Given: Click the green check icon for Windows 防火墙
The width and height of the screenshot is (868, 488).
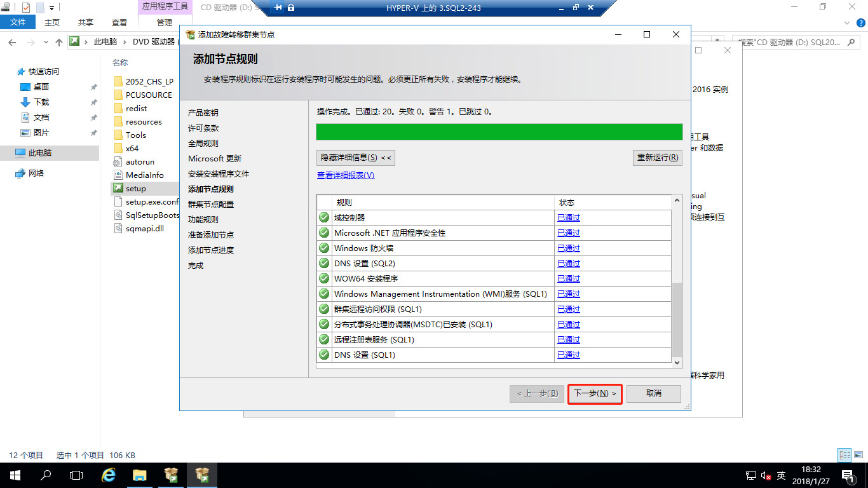Looking at the screenshot, I should tap(324, 248).
